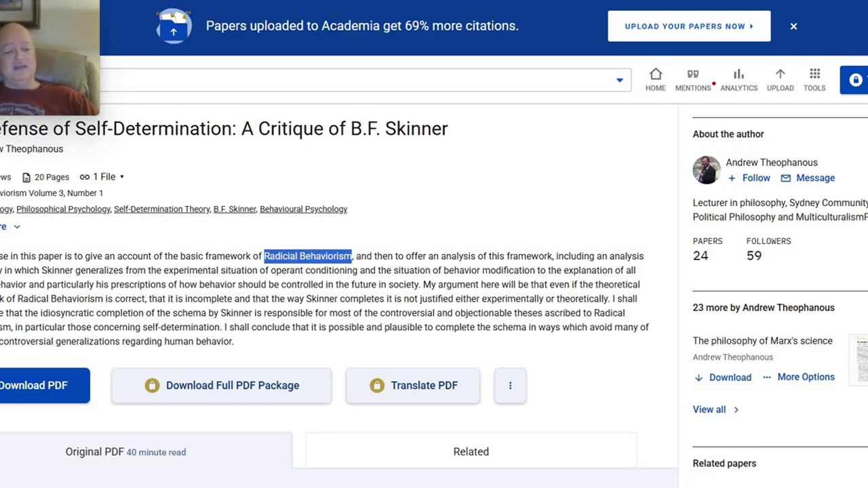The width and height of the screenshot is (868, 488).
Task: Click the Upload Your Papers Now button
Action: pyautogui.click(x=689, y=26)
